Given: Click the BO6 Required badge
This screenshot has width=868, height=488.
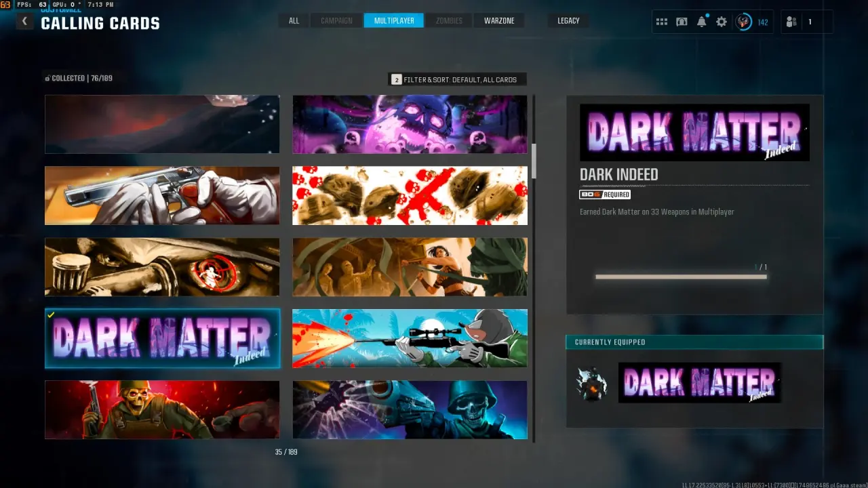Looking at the screenshot, I should [605, 195].
